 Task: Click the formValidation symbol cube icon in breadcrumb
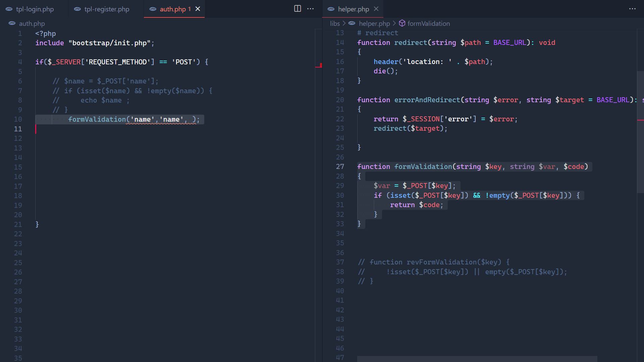[402, 23]
